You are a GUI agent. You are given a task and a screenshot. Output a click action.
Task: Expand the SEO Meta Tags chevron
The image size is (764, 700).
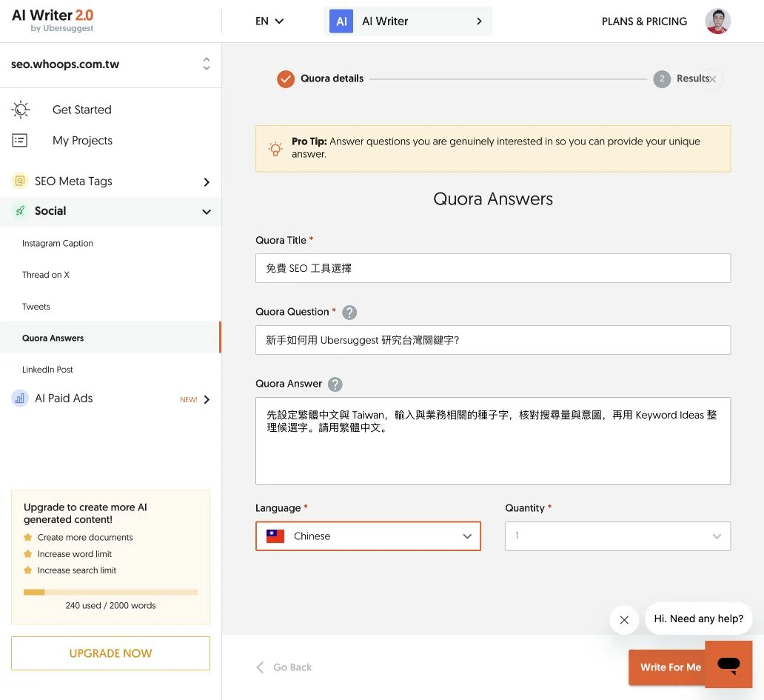tap(207, 181)
